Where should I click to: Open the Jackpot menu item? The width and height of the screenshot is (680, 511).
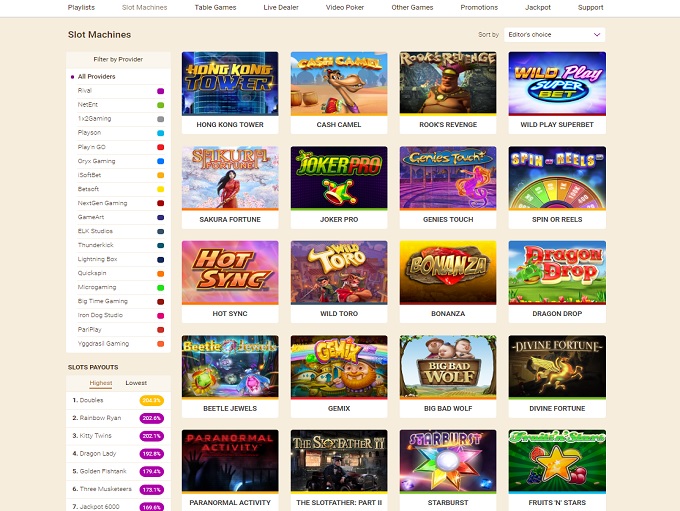click(x=538, y=7)
